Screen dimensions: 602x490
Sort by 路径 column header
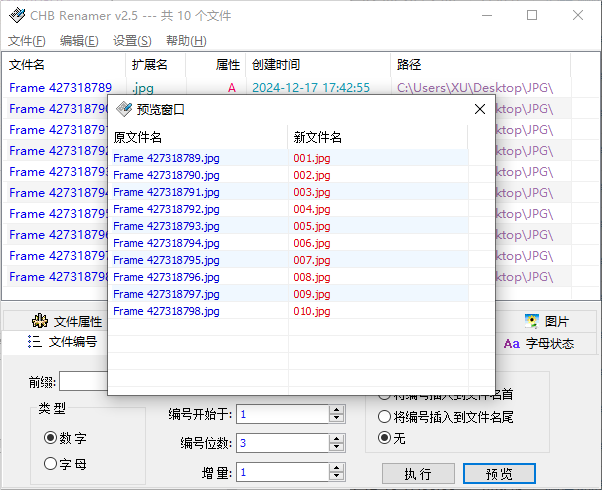pyautogui.click(x=481, y=65)
